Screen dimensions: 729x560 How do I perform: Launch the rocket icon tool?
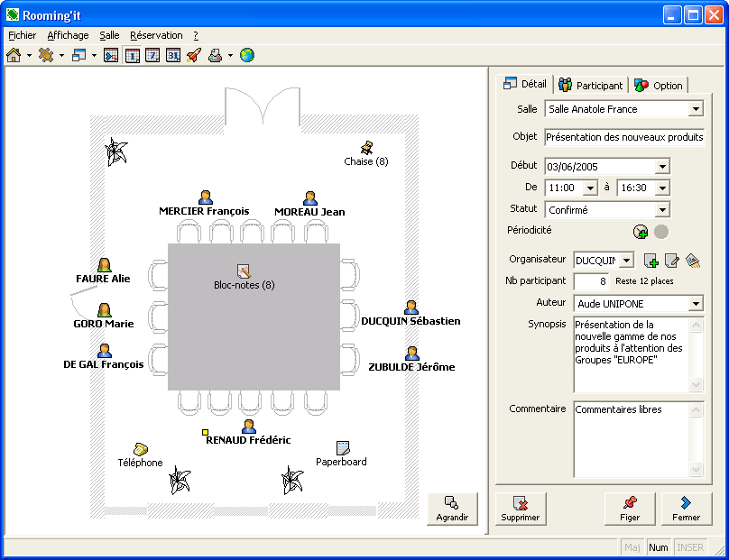pyautogui.click(x=193, y=55)
